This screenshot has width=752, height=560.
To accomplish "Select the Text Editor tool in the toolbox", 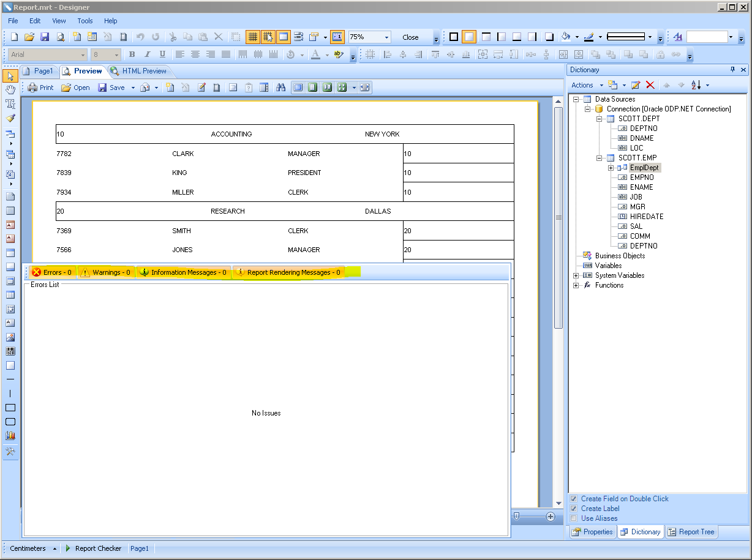I will click(x=10, y=104).
